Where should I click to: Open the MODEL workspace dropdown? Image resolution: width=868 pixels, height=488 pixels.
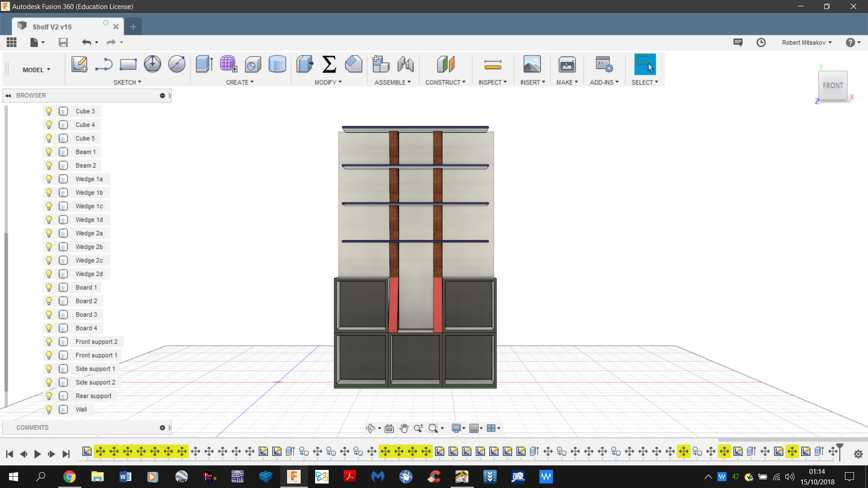point(36,70)
